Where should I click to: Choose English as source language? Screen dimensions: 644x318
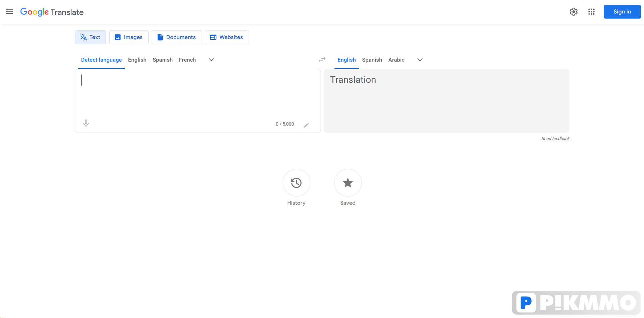[137, 60]
